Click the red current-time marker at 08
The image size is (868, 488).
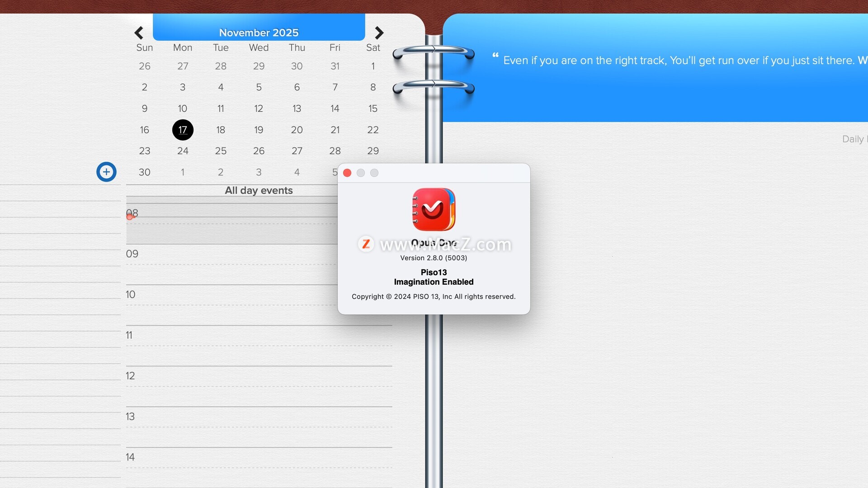coord(130,217)
